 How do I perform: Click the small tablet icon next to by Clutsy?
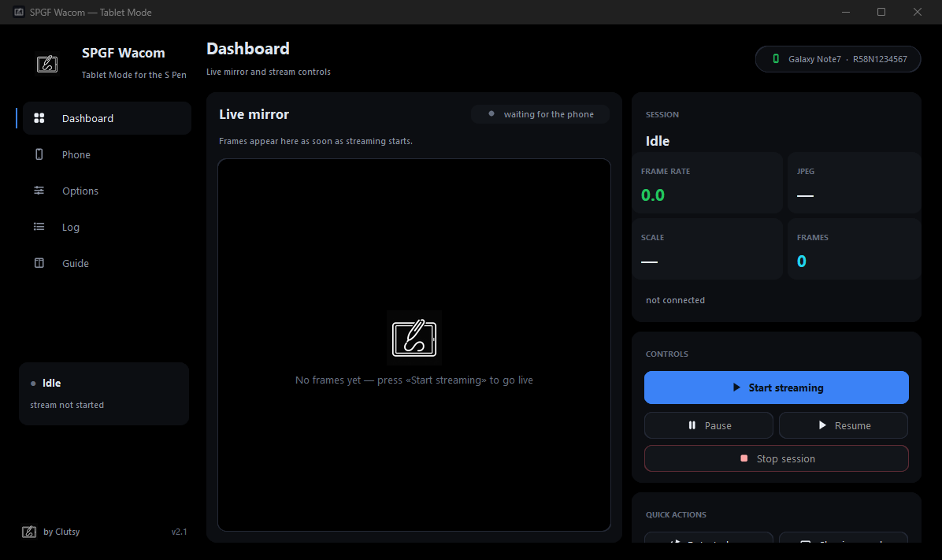point(29,532)
